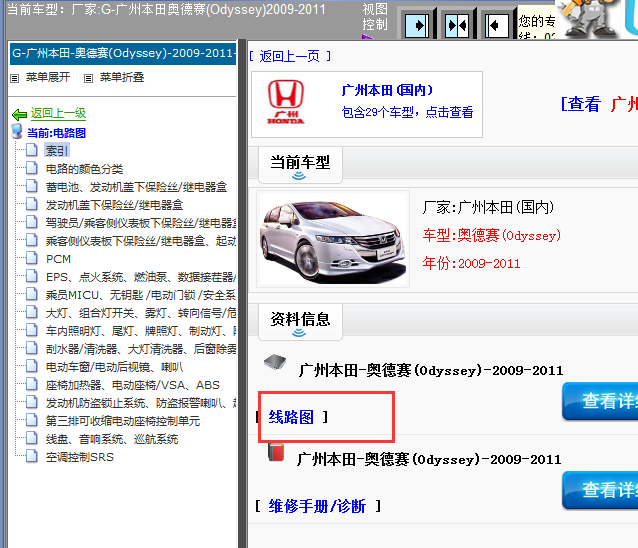
Task: Click the red book icon beside 维修手册 entry
Action: coord(276,452)
